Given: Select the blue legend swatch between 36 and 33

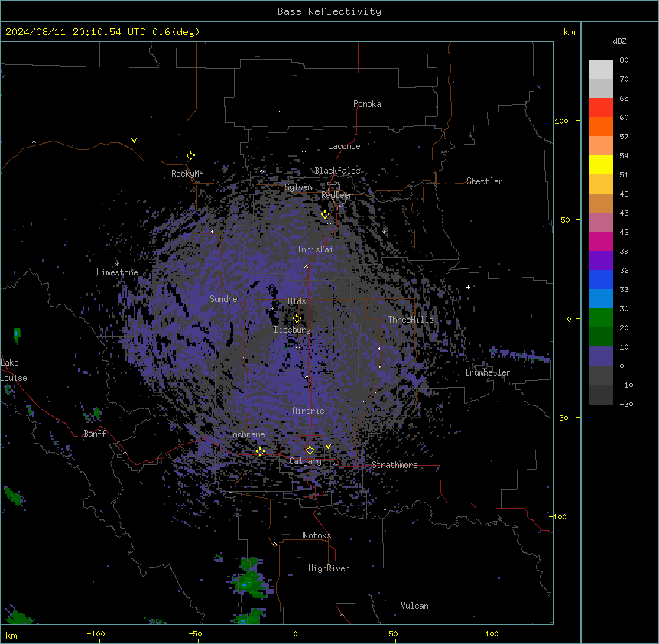Looking at the screenshot, I should pyautogui.click(x=601, y=279).
